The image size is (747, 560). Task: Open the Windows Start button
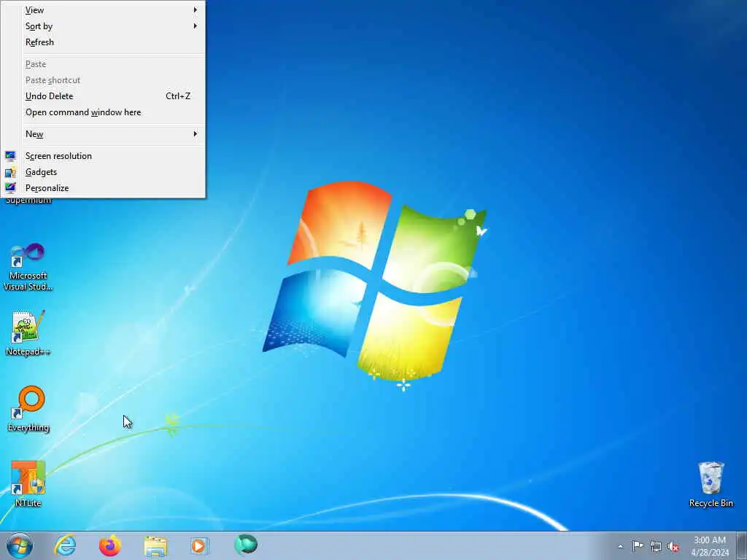coord(20,545)
